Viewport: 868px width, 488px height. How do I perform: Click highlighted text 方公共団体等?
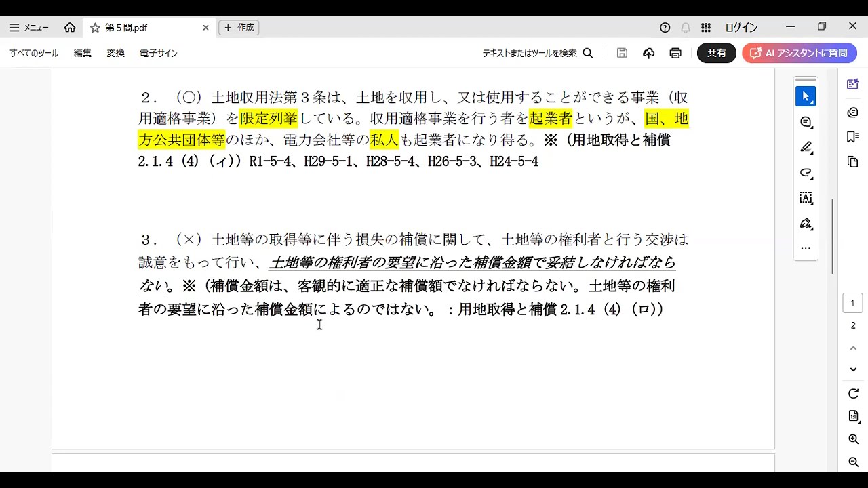pyautogui.click(x=182, y=140)
